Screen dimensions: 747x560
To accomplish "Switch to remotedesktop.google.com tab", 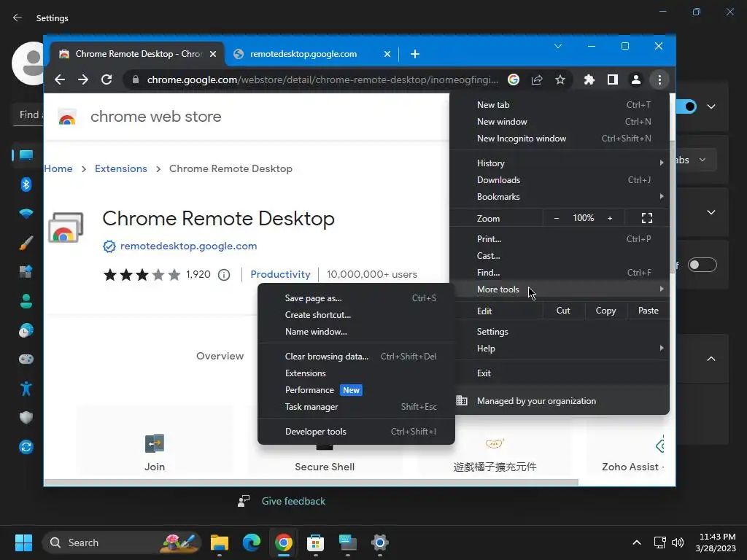I will pos(303,54).
